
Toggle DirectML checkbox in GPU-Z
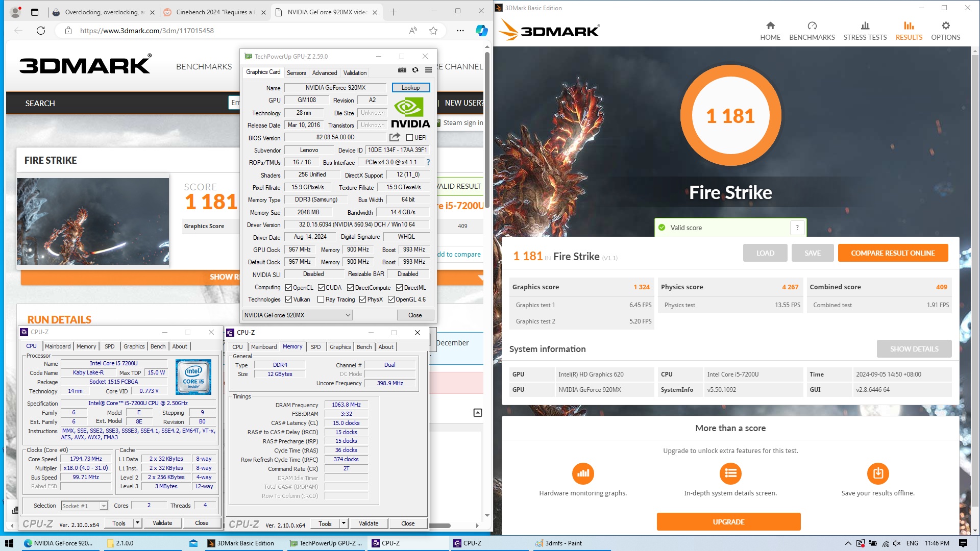400,288
